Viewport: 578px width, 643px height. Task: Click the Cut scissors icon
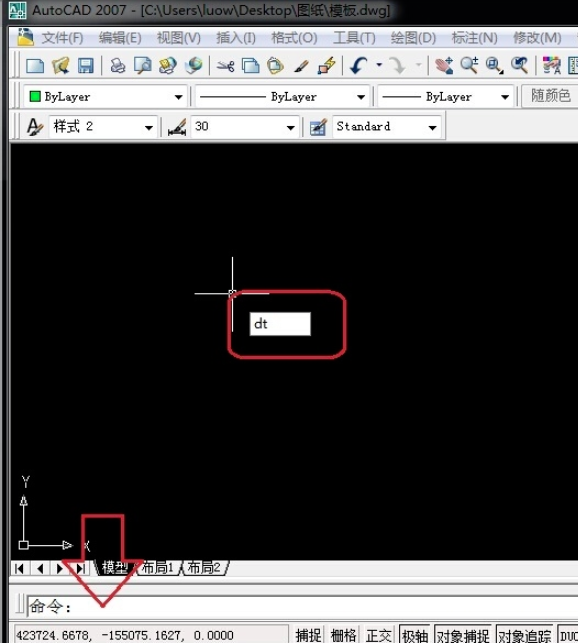[x=226, y=66]
